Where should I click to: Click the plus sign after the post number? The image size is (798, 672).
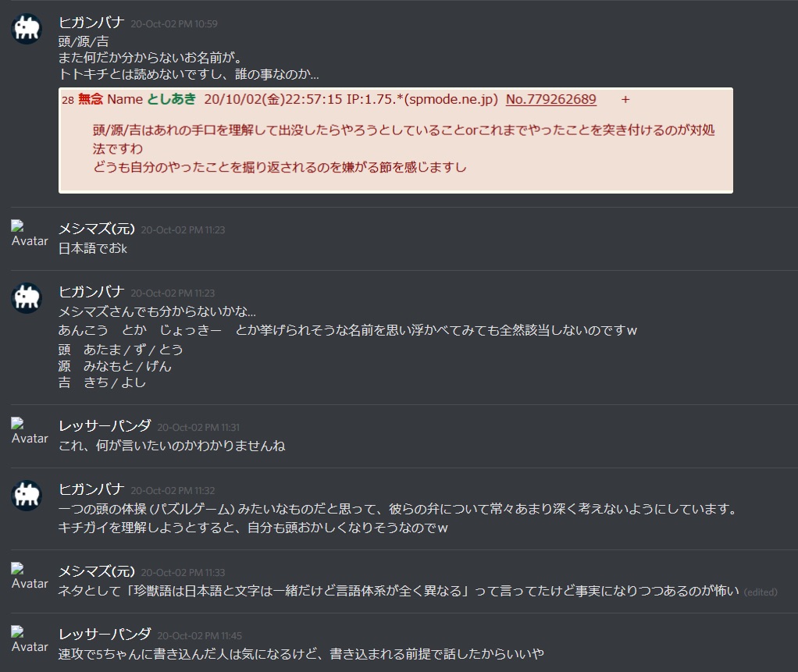coord(625,100)
